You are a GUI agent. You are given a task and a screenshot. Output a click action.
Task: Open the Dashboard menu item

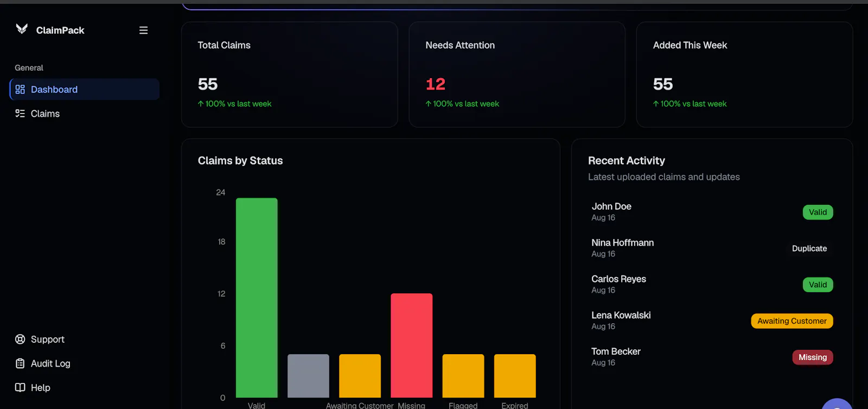point(85,90)
